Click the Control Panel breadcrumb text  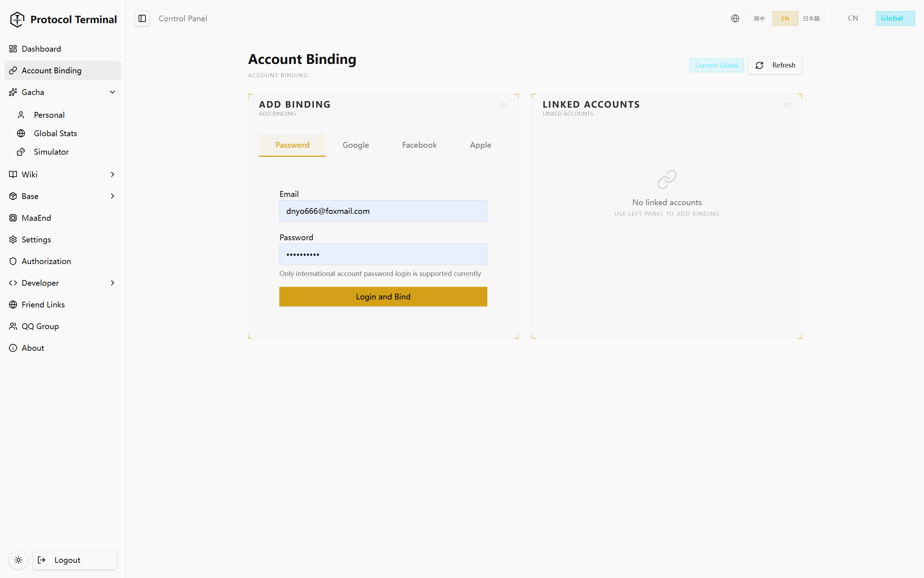[183, 18]
